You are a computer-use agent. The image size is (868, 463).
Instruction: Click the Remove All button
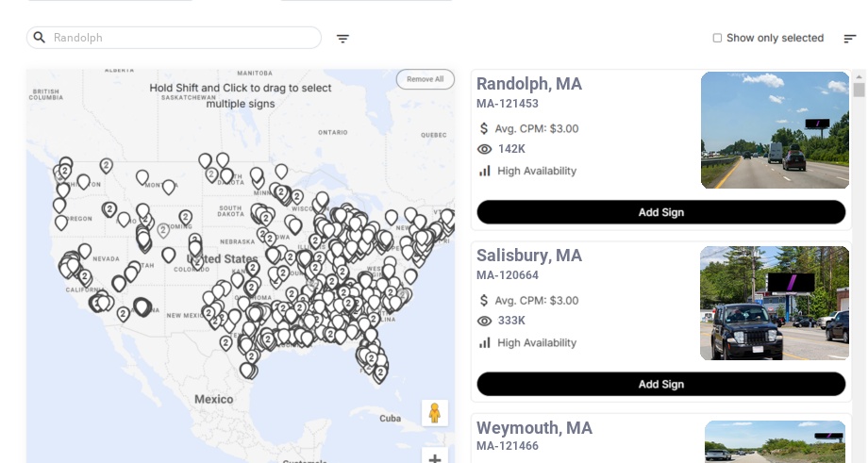(x=425, y=79)
